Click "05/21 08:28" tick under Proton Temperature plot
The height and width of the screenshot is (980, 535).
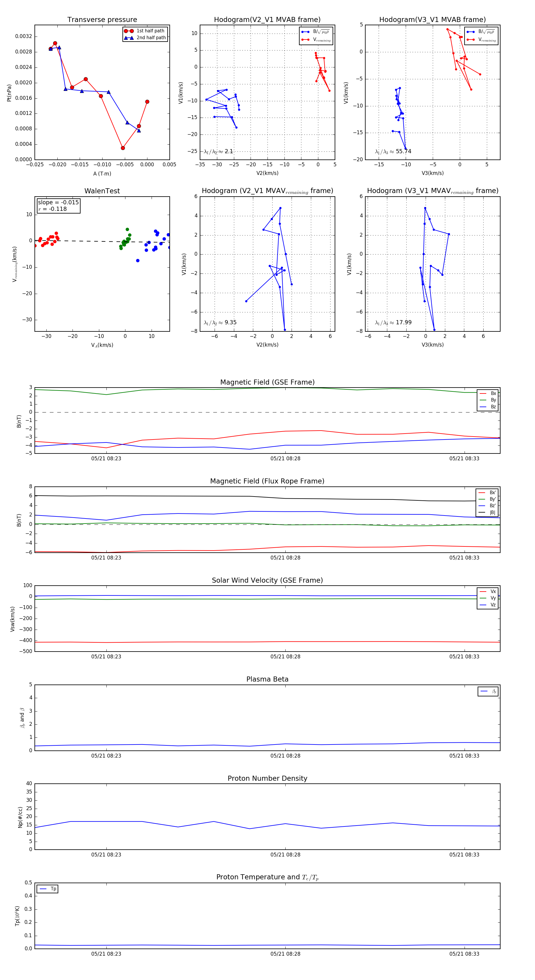point(285,954)
